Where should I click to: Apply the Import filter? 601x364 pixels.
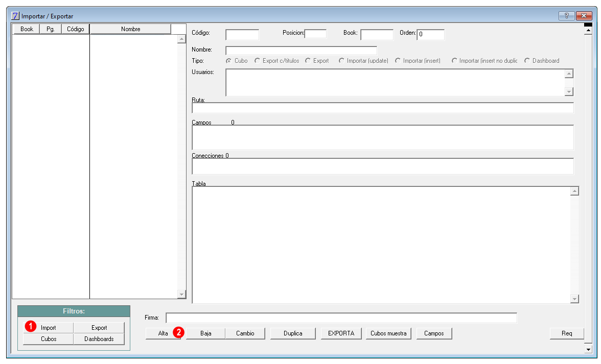tap(48, 328)
